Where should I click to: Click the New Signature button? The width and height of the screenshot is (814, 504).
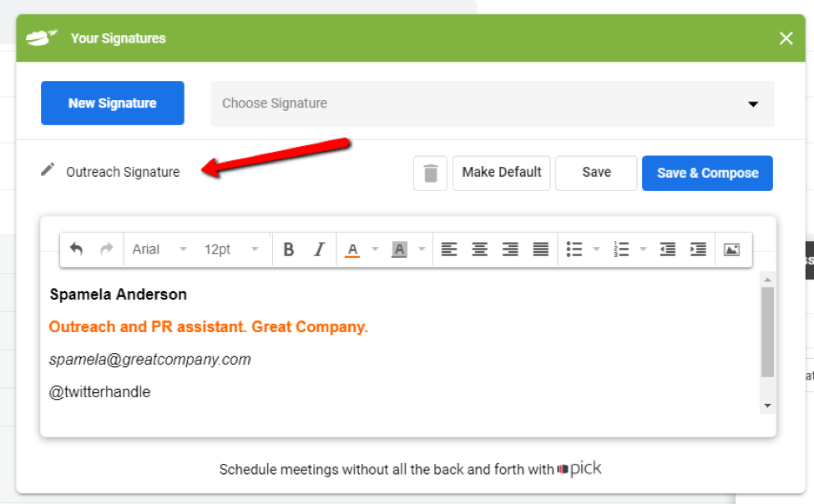coord(112,103)
